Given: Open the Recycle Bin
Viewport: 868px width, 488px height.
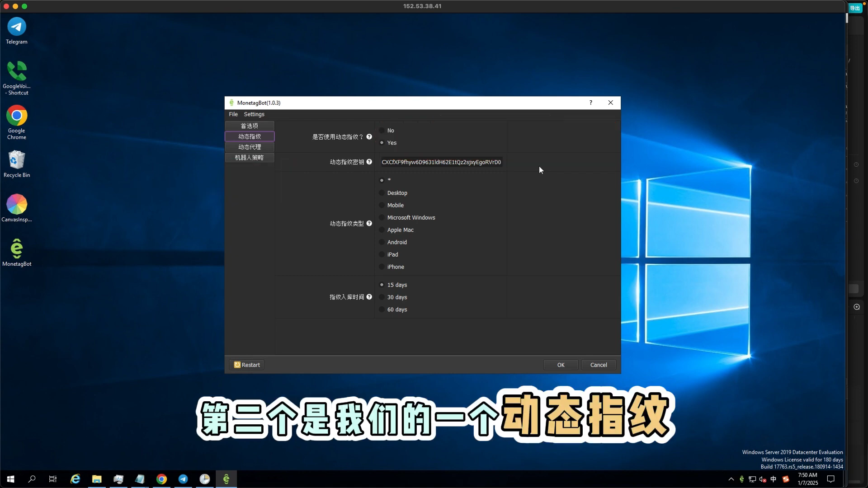Looking at the screenshot, I should pyautogui.click(x=17, y=164).
